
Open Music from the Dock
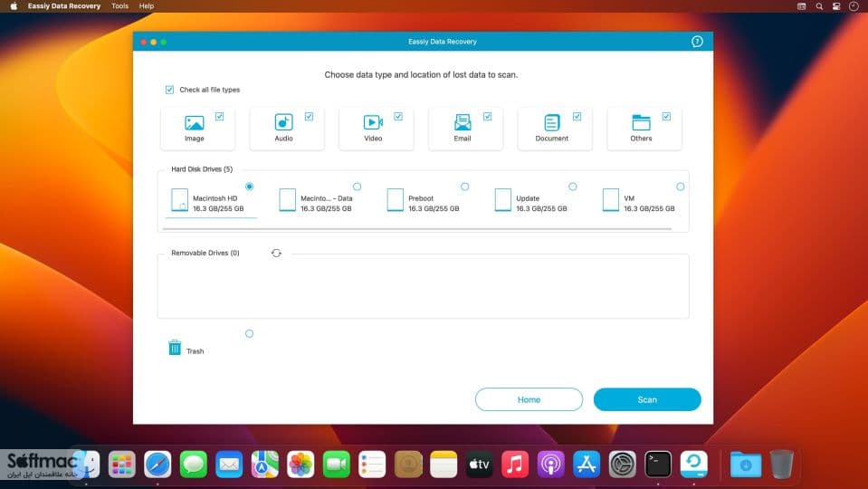click(515, 464)
